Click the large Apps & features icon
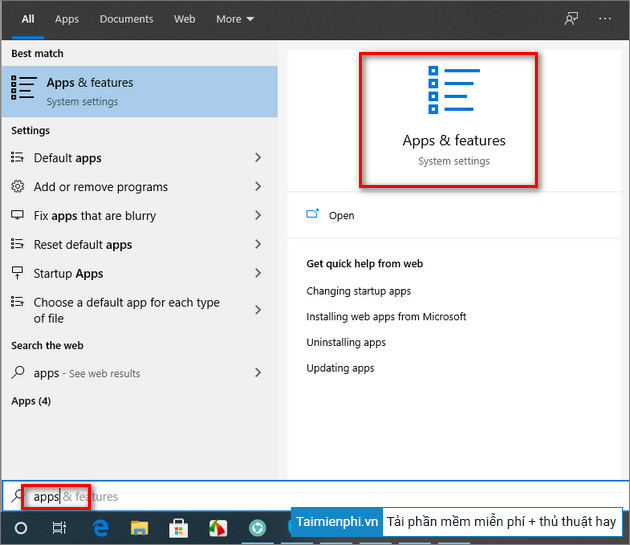This screenshot has height=545, width=630. point(453,90)
